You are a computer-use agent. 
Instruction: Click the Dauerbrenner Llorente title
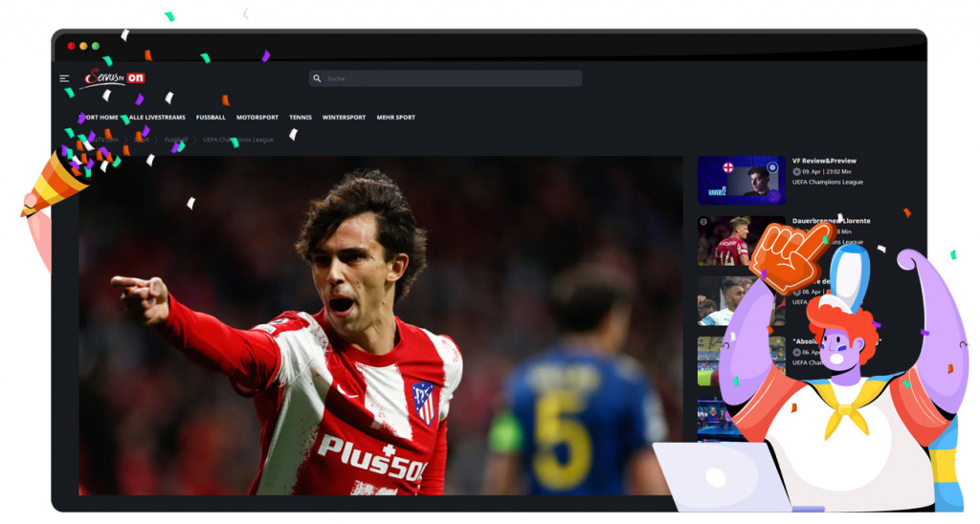[832, 221]
